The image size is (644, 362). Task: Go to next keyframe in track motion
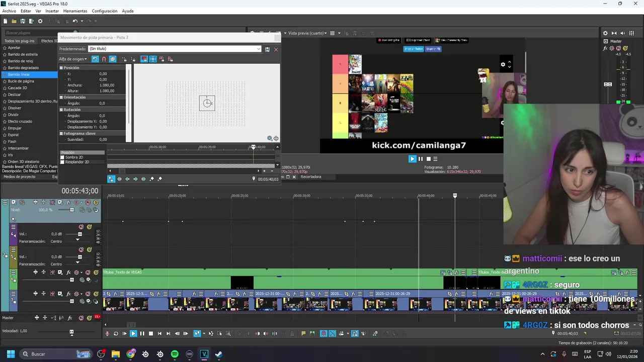click(x=135, y=179)
